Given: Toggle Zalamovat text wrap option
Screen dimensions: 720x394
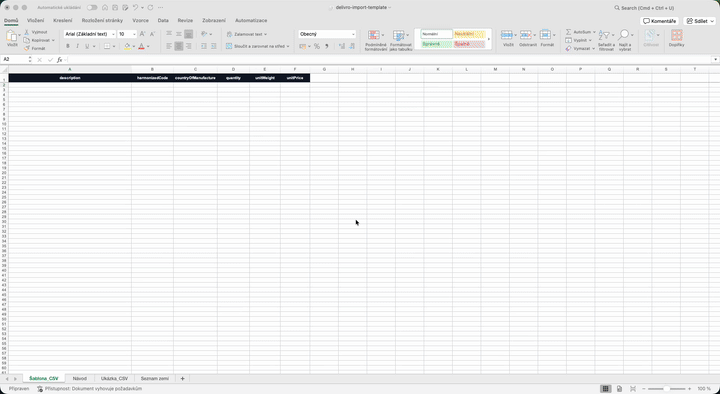Looking at the screenshot, I should [x=247, y=34].
